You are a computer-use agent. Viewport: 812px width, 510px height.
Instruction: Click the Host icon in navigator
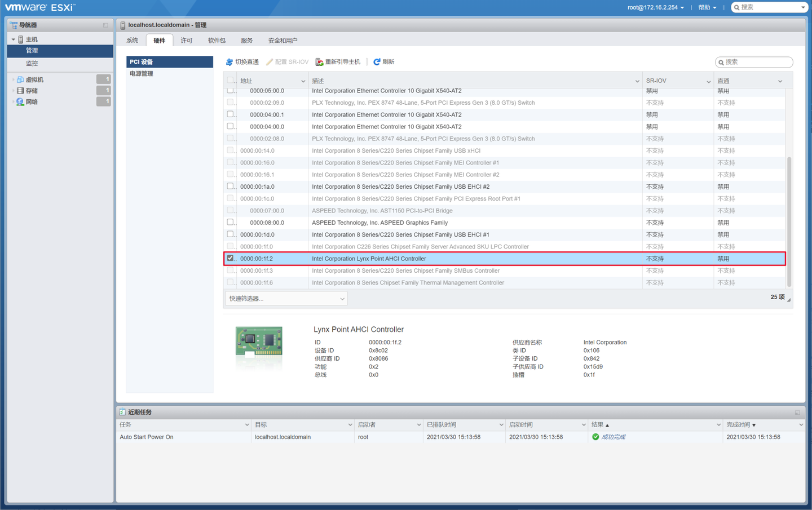point(21,39)
